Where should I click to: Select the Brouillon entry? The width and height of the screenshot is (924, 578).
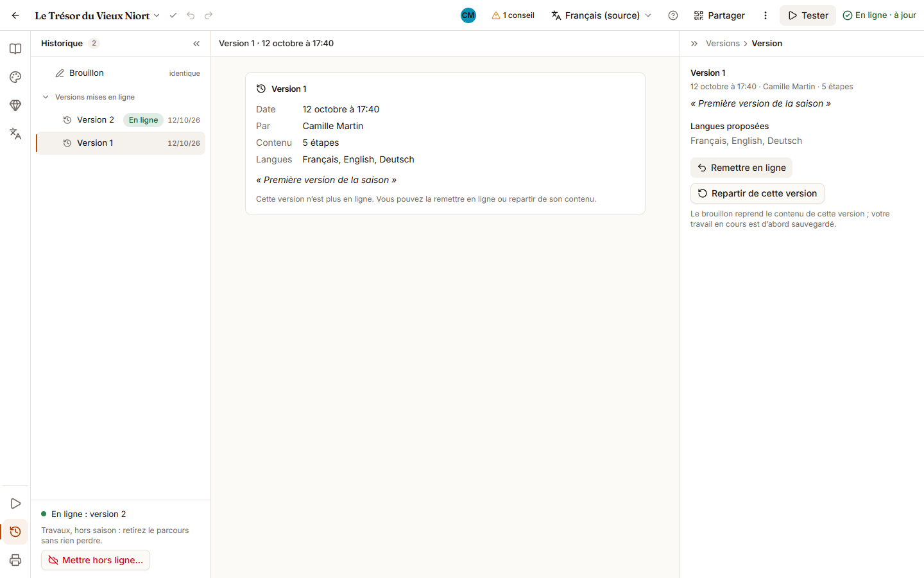121,73
